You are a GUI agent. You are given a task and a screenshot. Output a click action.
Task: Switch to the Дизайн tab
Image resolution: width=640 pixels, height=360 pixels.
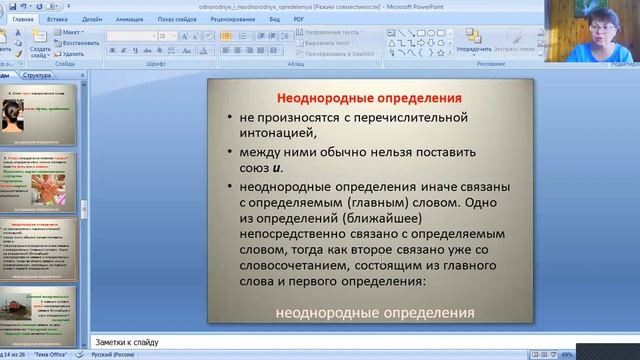pos(92,19)
